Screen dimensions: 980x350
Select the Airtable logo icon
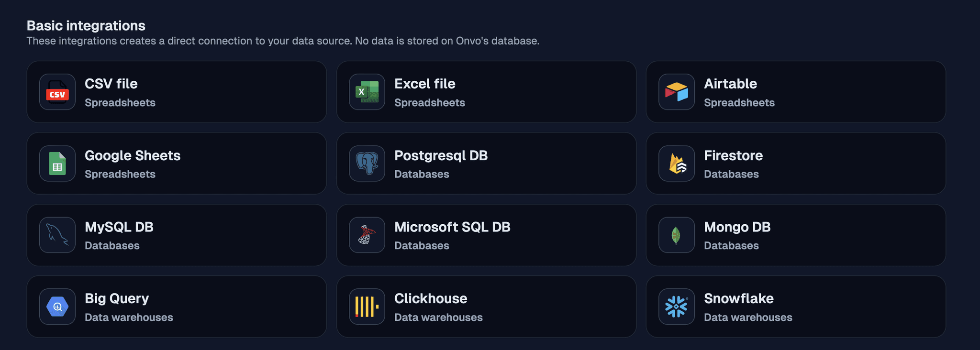pyautogui.click(x=677, y=92)
